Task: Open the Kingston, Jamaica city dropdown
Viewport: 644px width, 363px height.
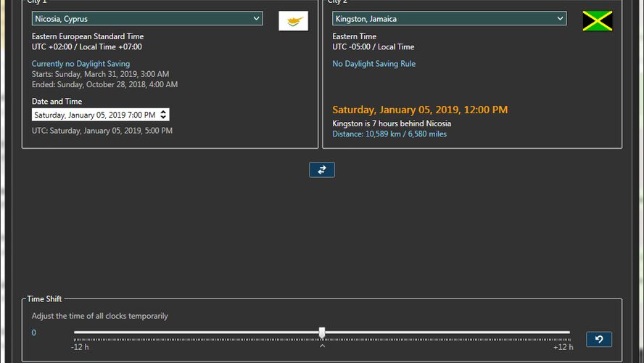Action: [x=450, y=18]
